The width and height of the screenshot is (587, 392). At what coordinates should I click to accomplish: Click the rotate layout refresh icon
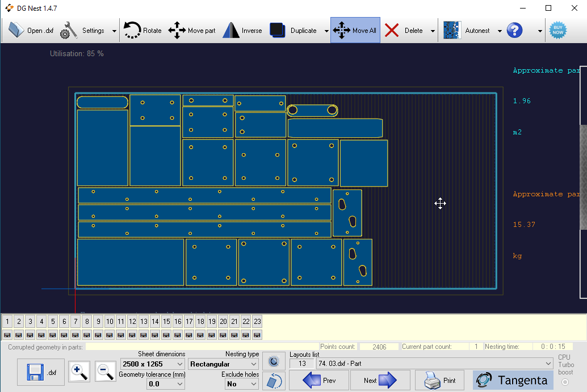(274, 381)
